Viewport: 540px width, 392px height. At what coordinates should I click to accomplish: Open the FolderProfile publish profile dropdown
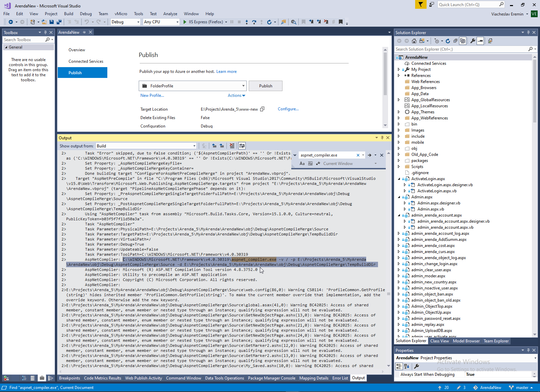[x=193, y=86]
